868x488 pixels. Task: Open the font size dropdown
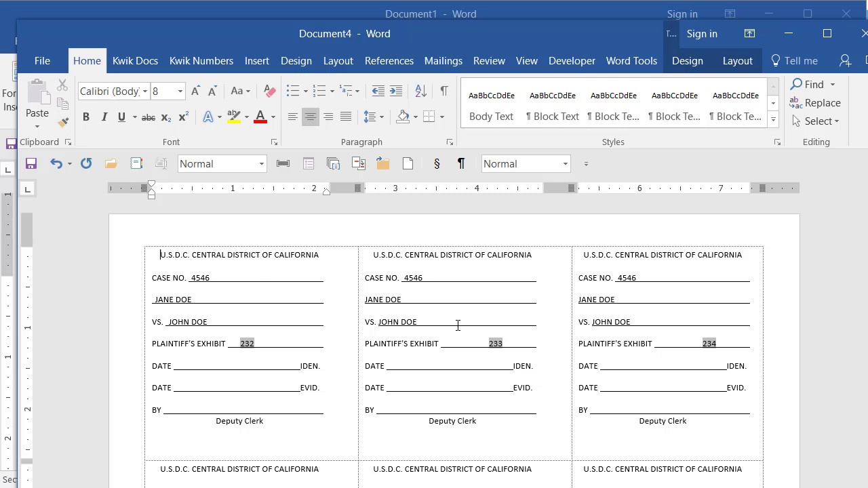(180, 91)
